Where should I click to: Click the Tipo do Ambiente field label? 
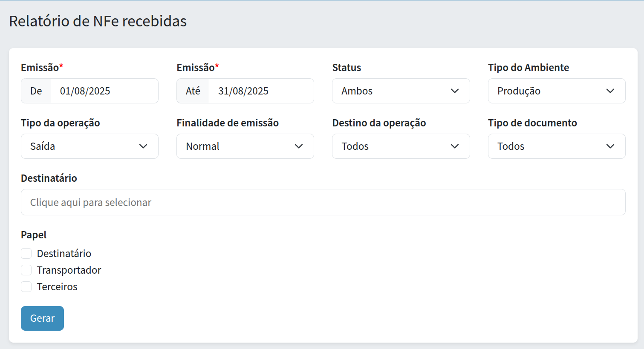528,68
